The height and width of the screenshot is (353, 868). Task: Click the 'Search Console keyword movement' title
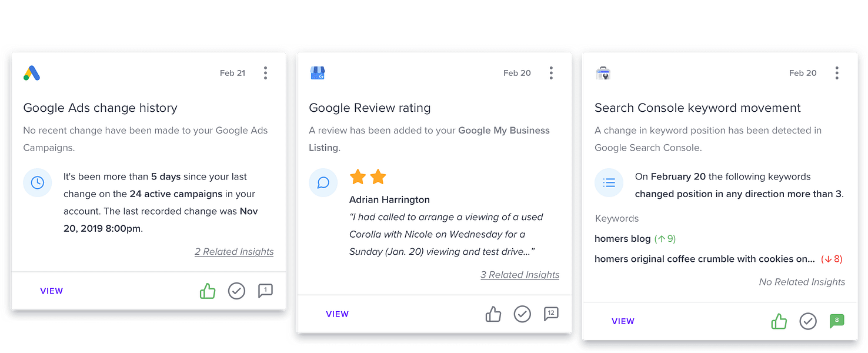pos(698,108)
